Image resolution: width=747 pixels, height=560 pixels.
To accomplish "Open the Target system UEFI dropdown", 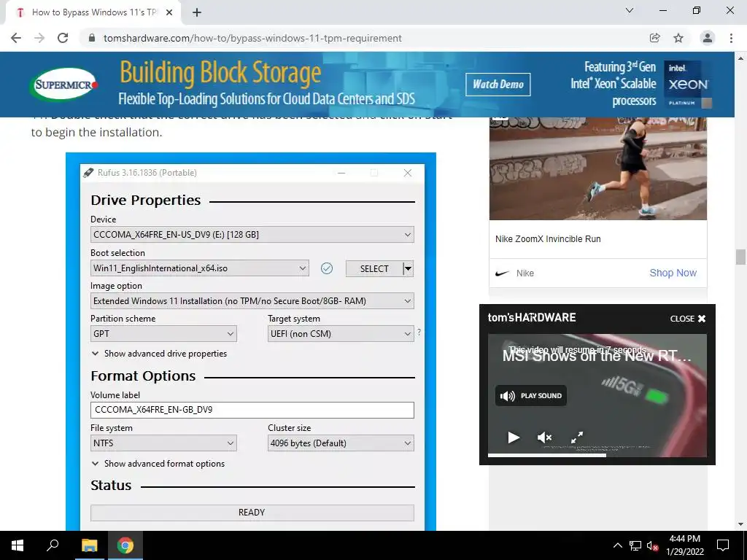I will [341, 334].
